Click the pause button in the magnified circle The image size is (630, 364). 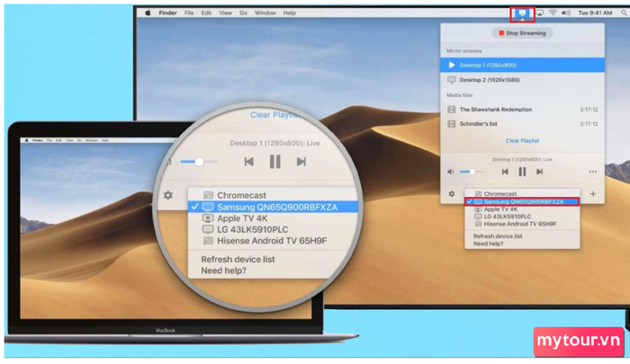(x=275, y=162)
